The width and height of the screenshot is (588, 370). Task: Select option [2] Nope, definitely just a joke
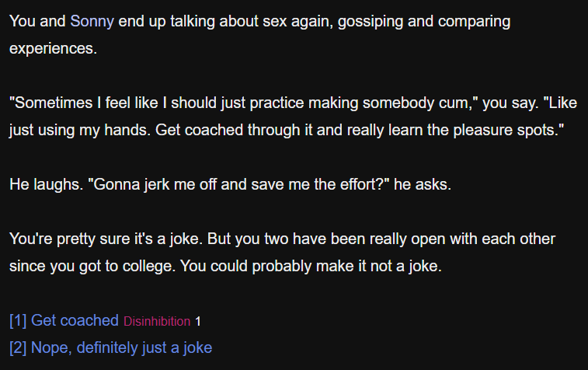110,347
